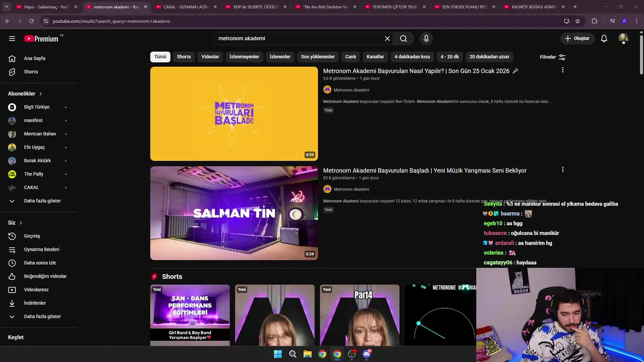Screen dimensions: 644x362
Task: Select the İzlenenler filter chip
Action: pyautogui.click(x=280, y=57)
